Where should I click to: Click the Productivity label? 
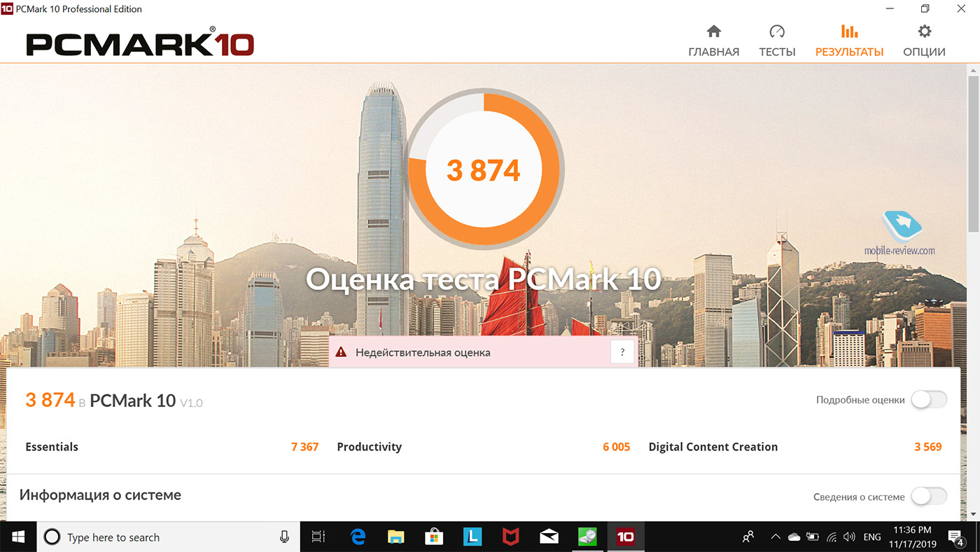(369, 447)
